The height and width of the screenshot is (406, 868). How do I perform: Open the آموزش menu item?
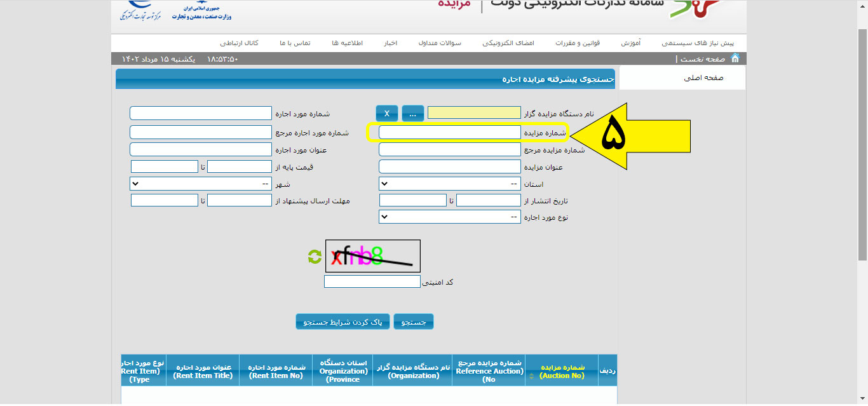tap(630, 43)
